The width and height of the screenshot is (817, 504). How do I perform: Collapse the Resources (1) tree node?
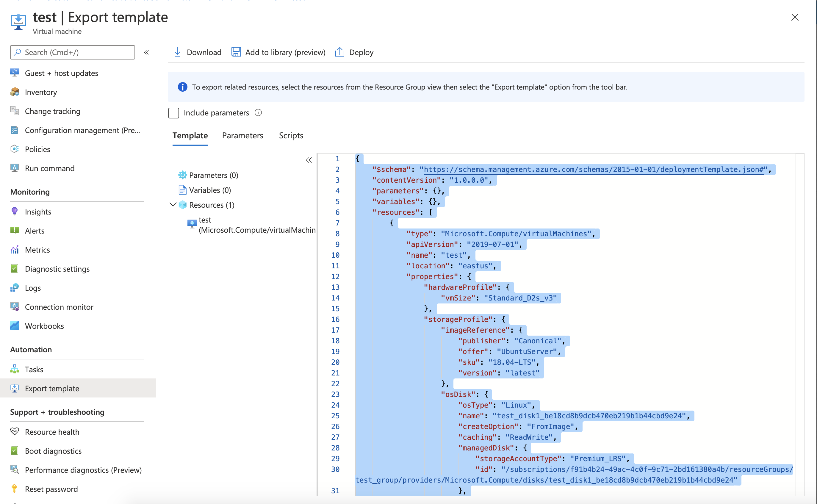click(172, 204)
